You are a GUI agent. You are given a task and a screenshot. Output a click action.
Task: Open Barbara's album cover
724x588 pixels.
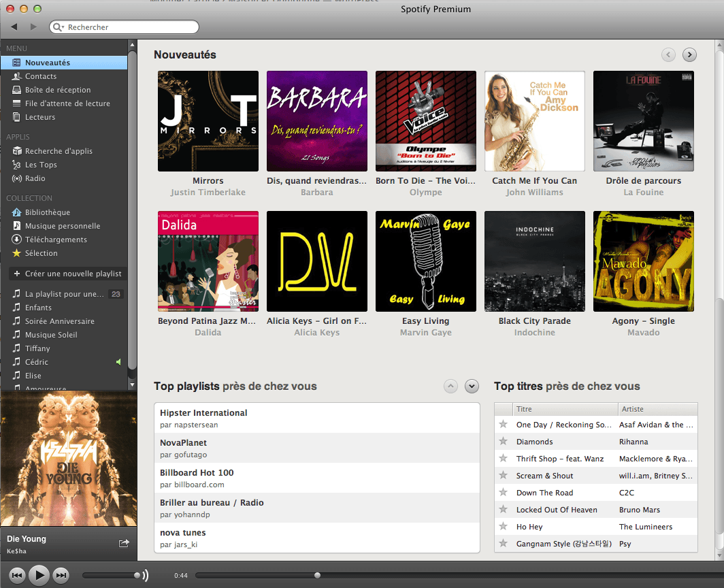tap(317, 121)
